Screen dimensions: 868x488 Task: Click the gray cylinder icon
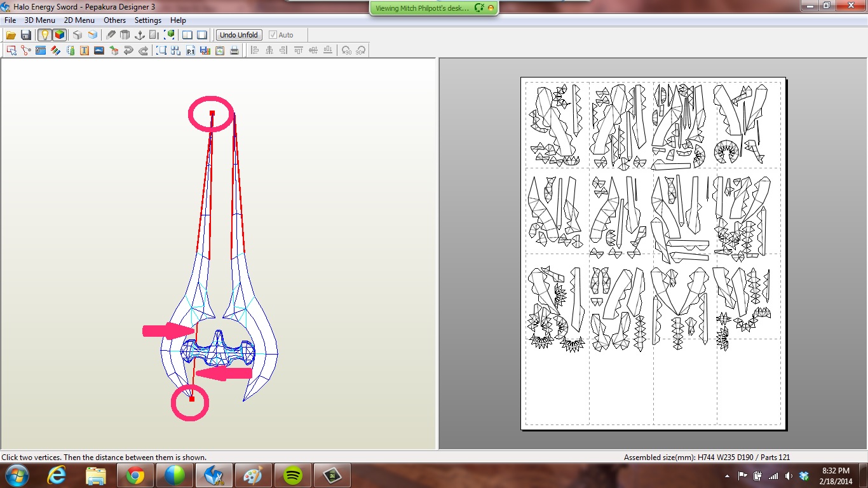125,35
